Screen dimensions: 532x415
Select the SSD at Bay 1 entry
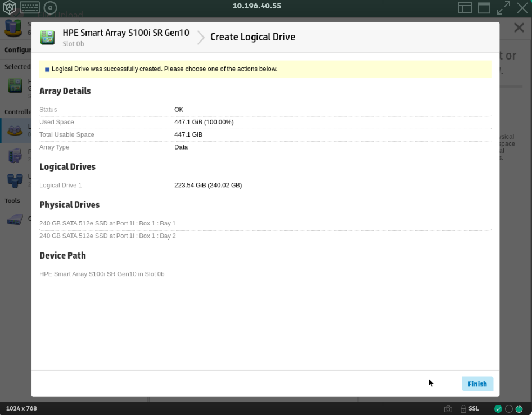tap(107, 223)
